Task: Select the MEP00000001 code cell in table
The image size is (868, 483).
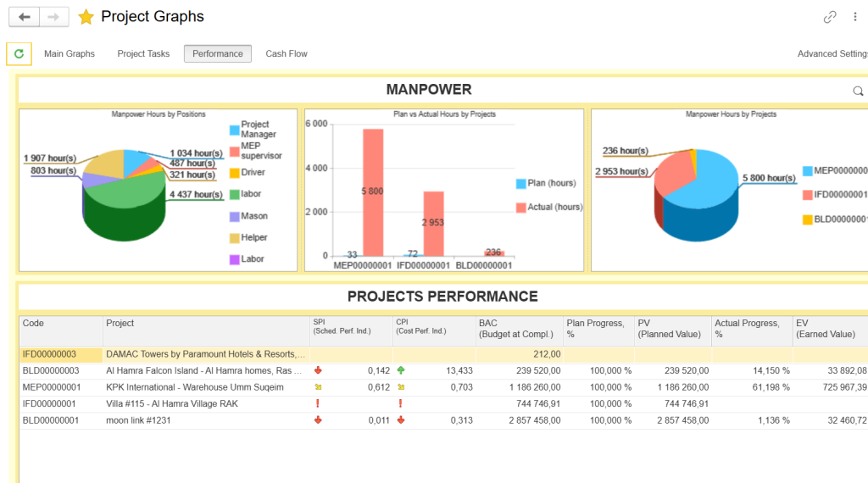Action: coord(61,387)
